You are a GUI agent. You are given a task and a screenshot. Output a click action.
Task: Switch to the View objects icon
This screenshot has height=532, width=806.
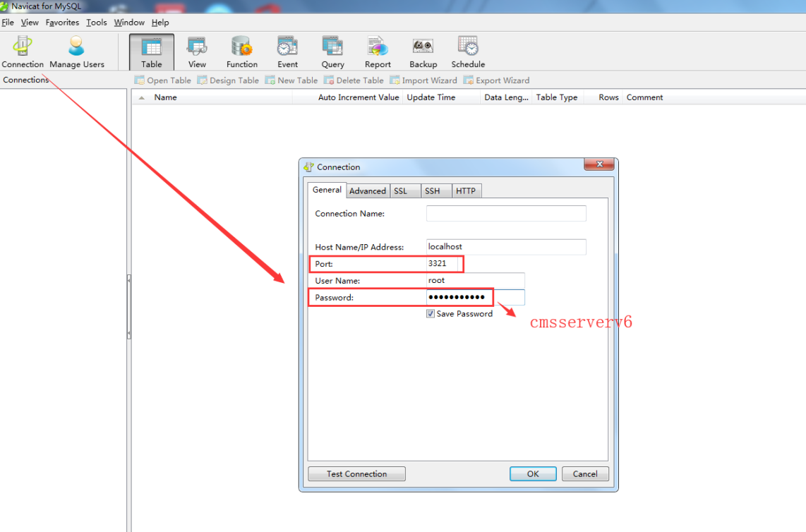(197, 52)
